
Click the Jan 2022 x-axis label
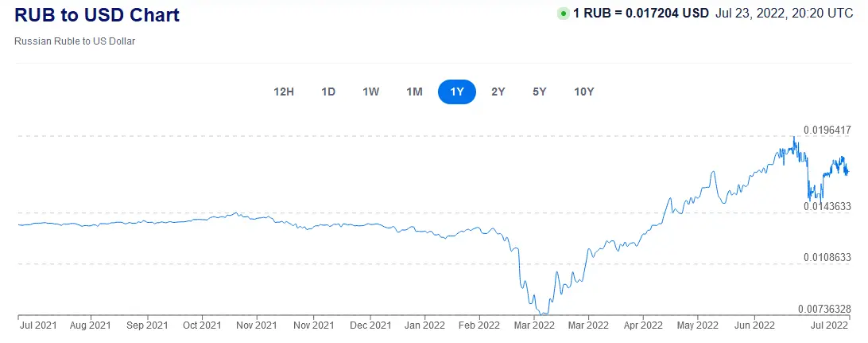coord(423,325)
